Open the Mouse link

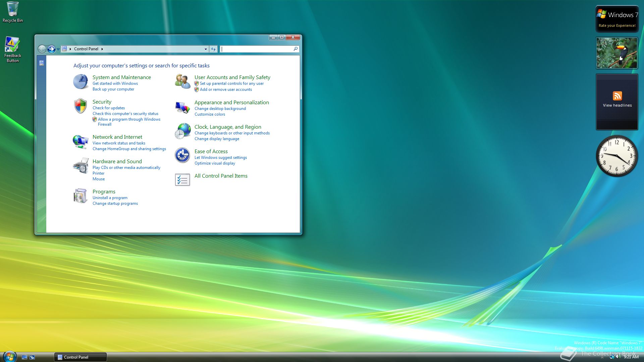[x=99, y=179]
